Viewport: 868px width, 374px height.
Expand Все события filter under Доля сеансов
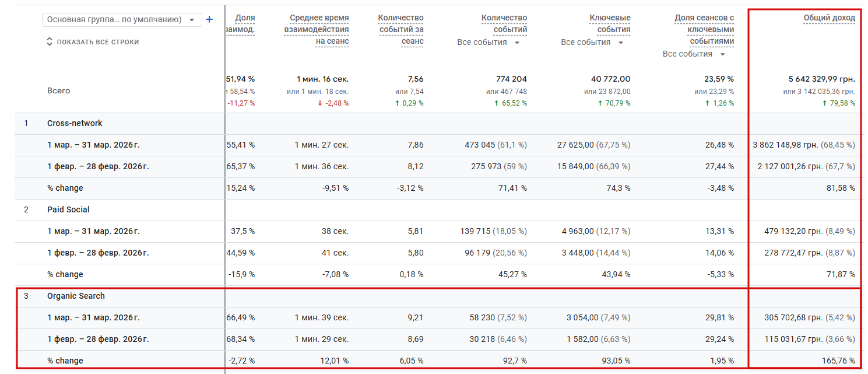(694, 54)
